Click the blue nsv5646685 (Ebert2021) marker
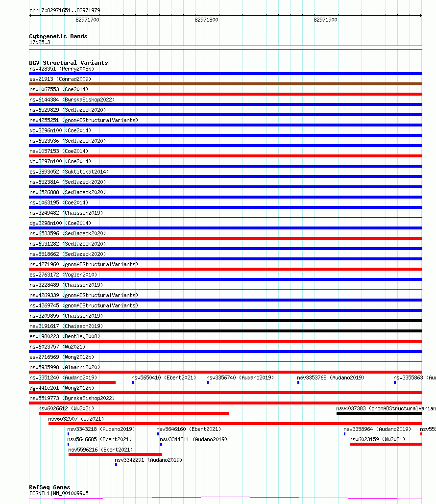The height and width of the screenshot is (504, 436). point(69,444)
